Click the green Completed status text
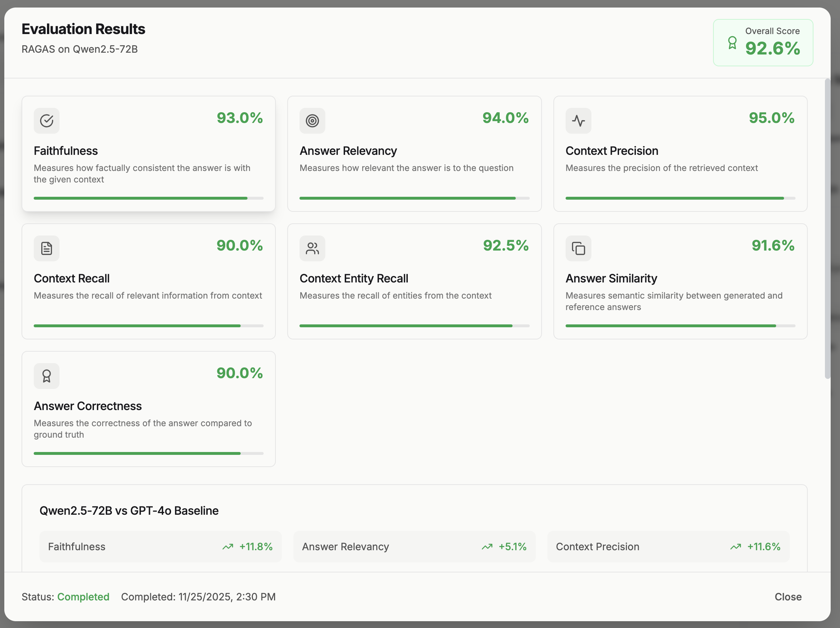Image resolution: width=840 pixels, height=628 pixels. pos(83,596)
